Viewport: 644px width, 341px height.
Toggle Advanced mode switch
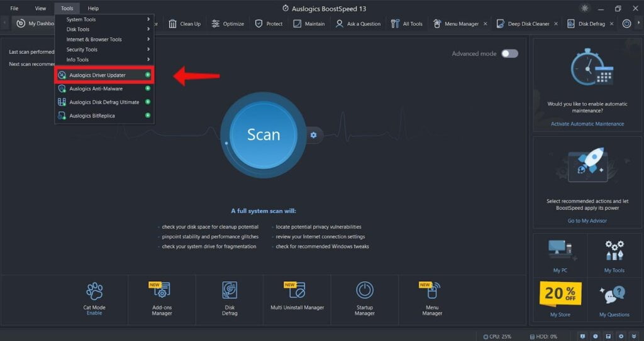509,54
